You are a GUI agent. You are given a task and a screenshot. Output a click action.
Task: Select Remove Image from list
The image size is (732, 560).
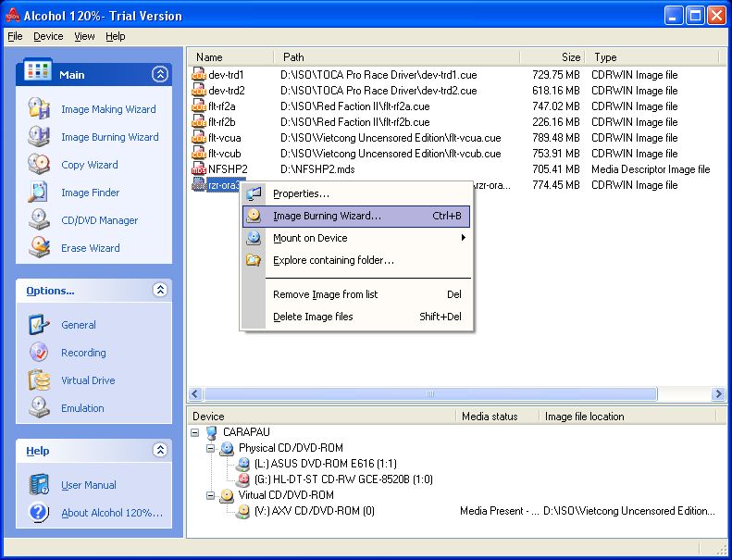(x=355, y=294)
